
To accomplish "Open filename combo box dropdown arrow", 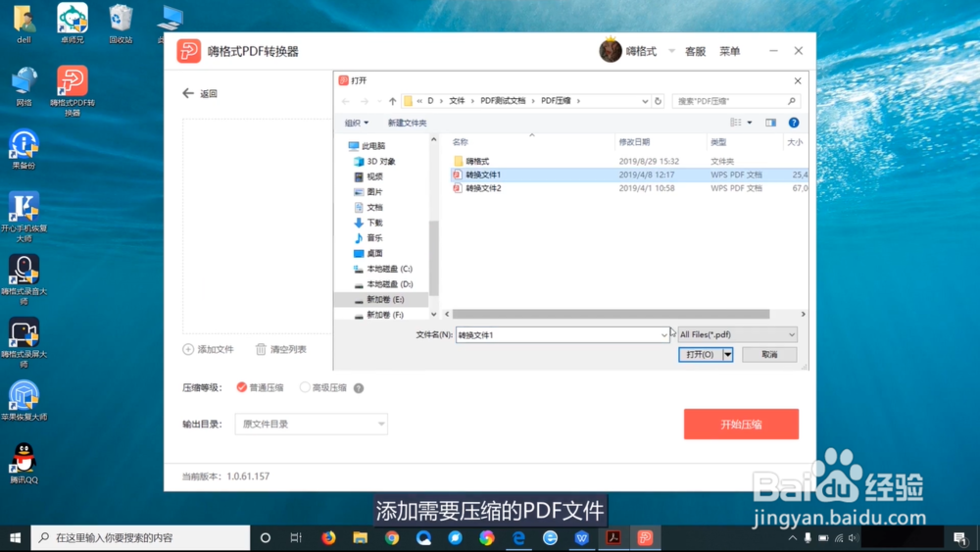I will pos(663,335).
